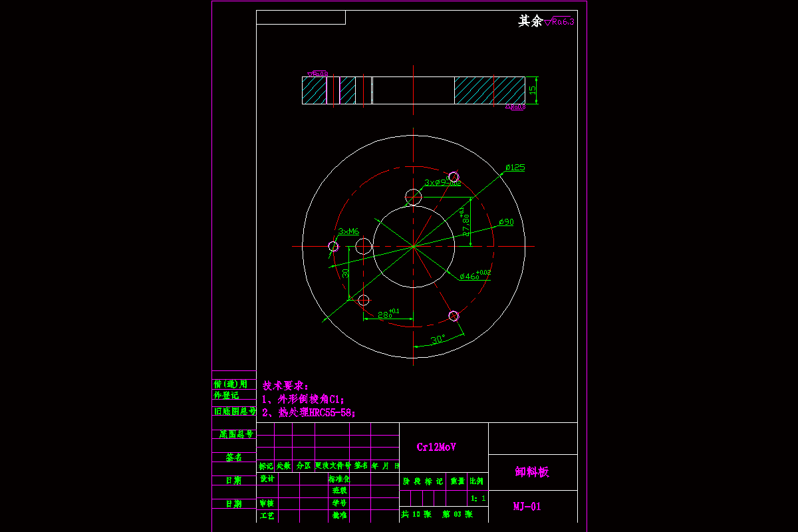Select the scale value '1:1'

coord(478,498)
